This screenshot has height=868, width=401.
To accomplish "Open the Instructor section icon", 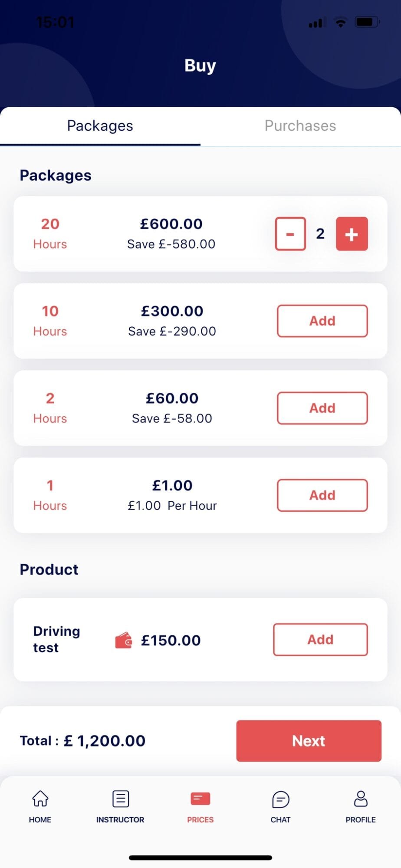I will 120,799.
